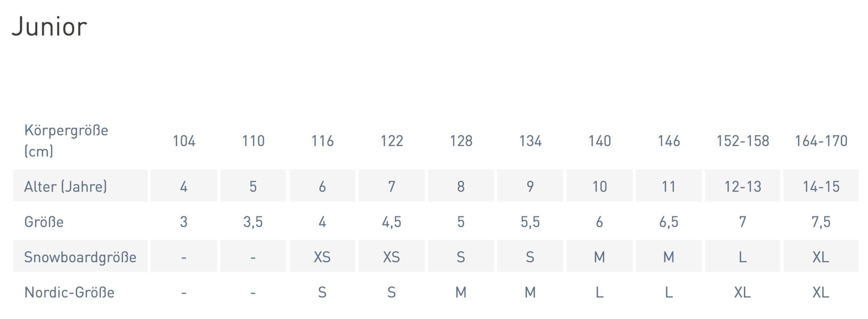This screenshot has height=319, width=868.
Task: Select size value 3,5
Action: point(253,222)
